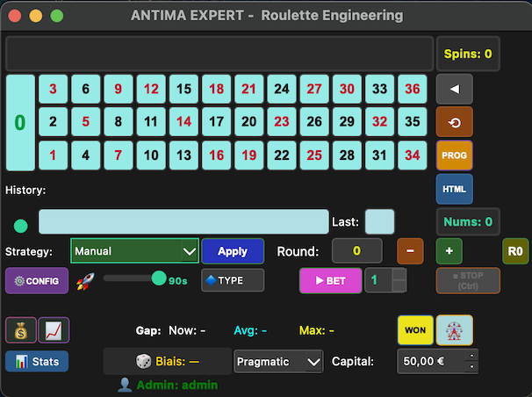The image size is (532, 397).
Task: Click the R0 button
Action: click(x=515, y=251)
